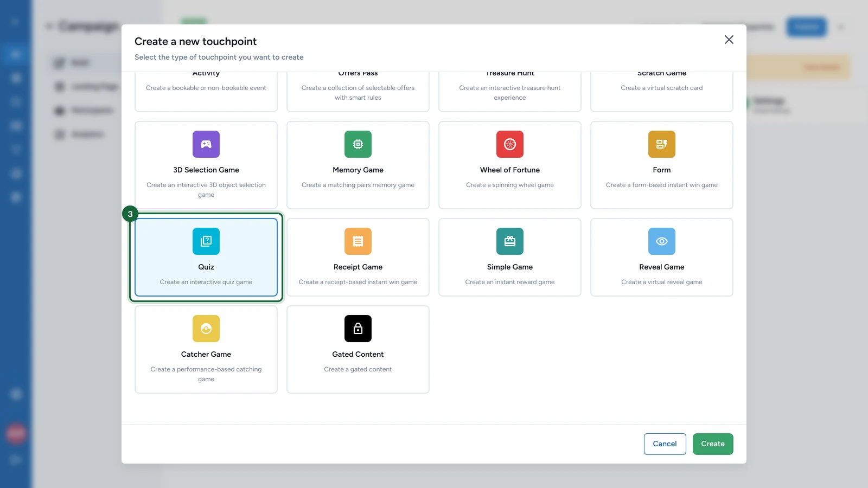Click the green Memory Game chip icon
Screen dimensions: 868x488
pyautogui.click(x=358, y=144)
